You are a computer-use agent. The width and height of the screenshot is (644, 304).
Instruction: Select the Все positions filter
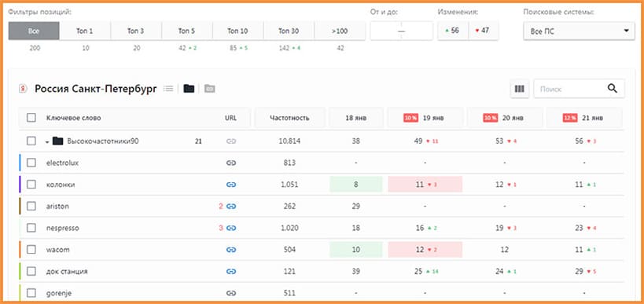point(34,31)
